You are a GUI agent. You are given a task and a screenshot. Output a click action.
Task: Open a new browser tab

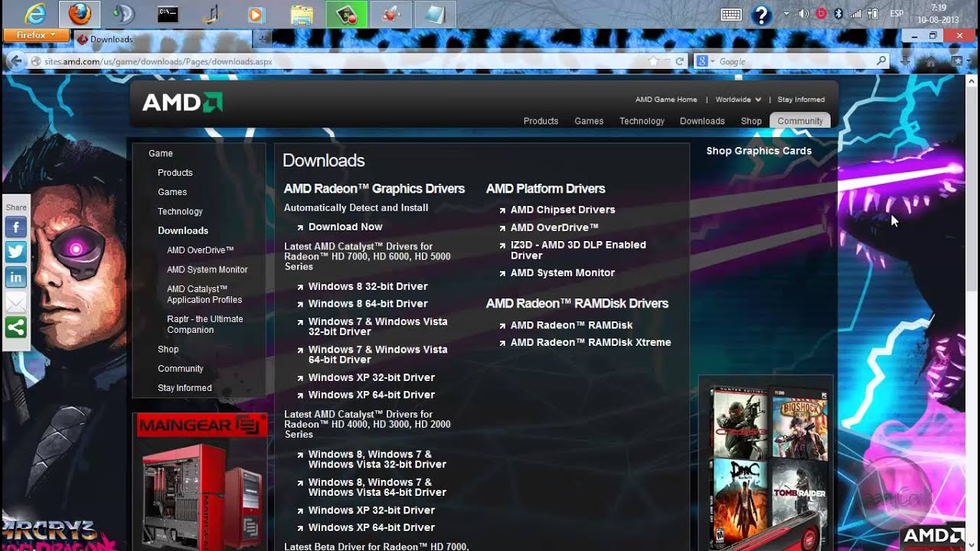(x=263, y=38)
